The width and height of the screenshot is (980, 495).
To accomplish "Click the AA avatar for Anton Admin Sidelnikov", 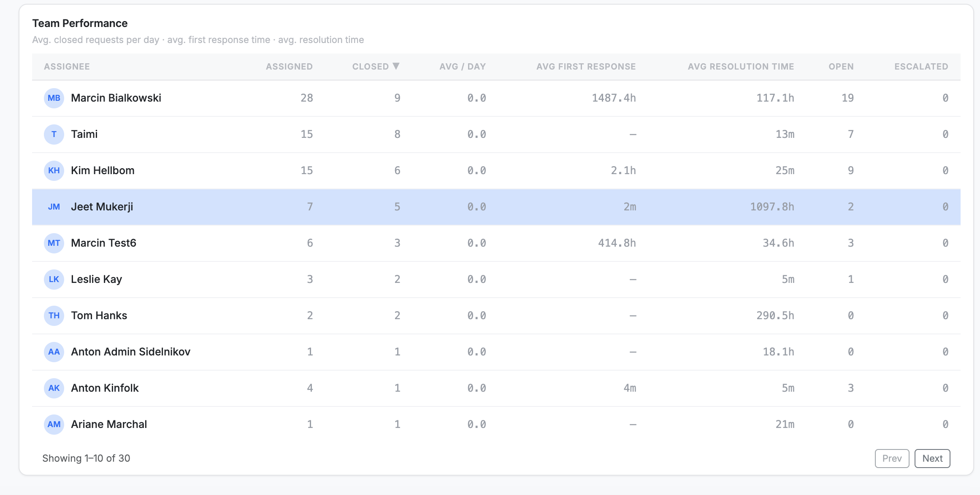I will point(54,352).
